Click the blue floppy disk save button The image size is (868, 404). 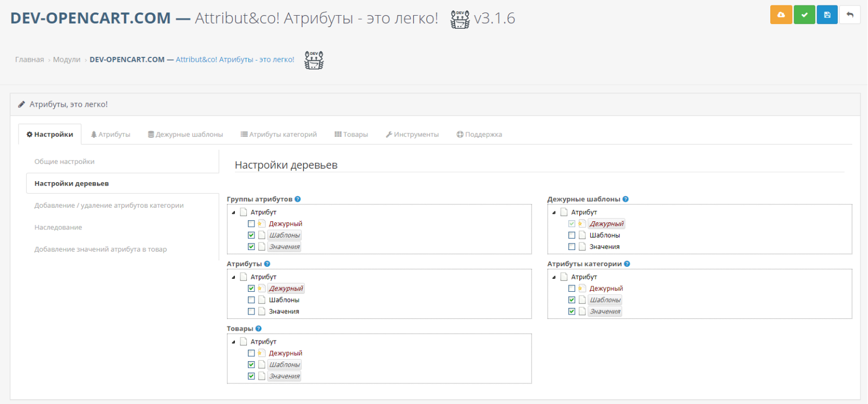827,15
